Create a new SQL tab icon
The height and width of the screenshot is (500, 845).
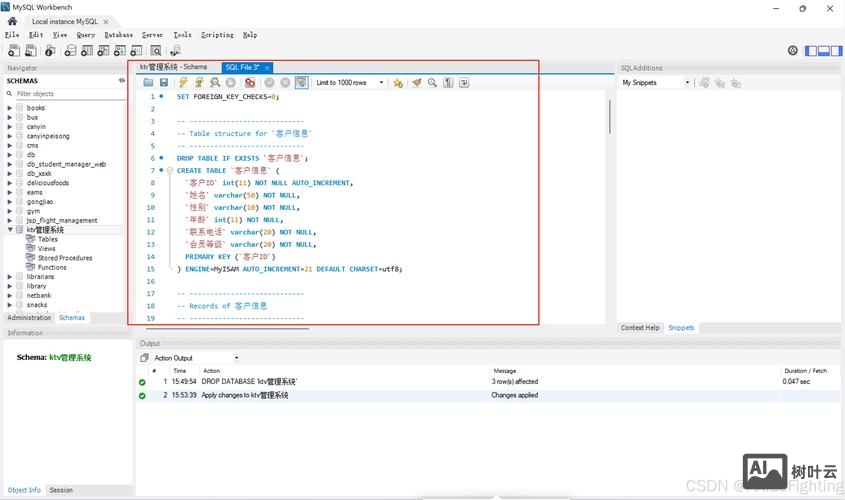pyautogui.click(x=14, y=51)
